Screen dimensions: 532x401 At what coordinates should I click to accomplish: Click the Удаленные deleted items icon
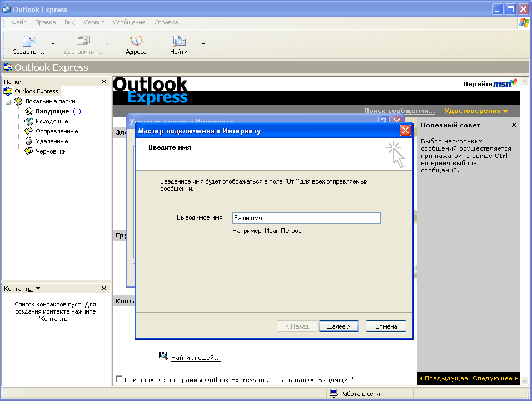29,141
